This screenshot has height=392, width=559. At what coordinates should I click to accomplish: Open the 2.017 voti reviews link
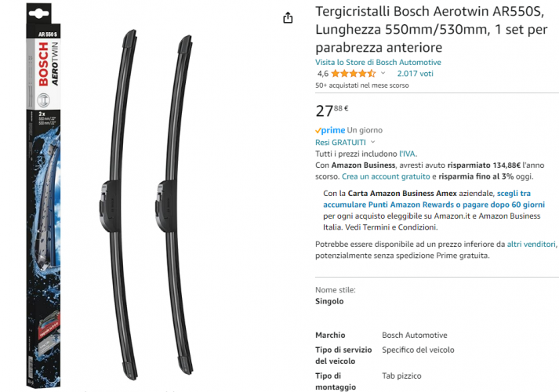pos(415,74)
